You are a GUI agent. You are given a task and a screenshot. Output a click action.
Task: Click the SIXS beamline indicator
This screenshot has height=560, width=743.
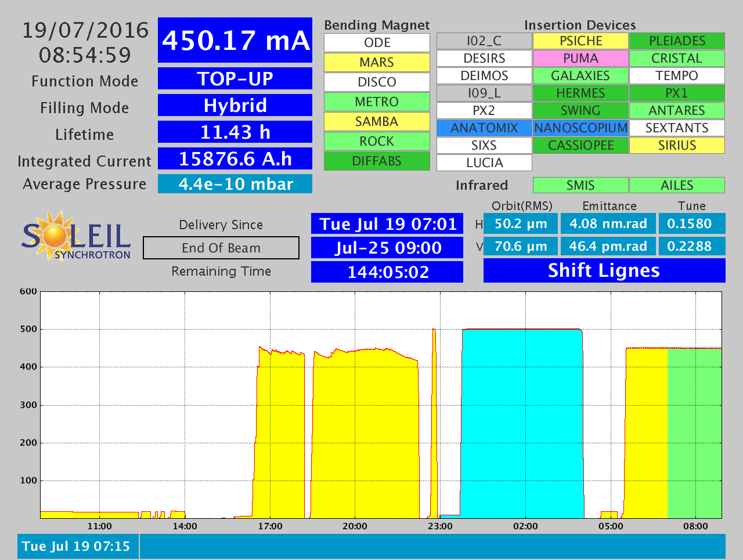coord(484,145)
